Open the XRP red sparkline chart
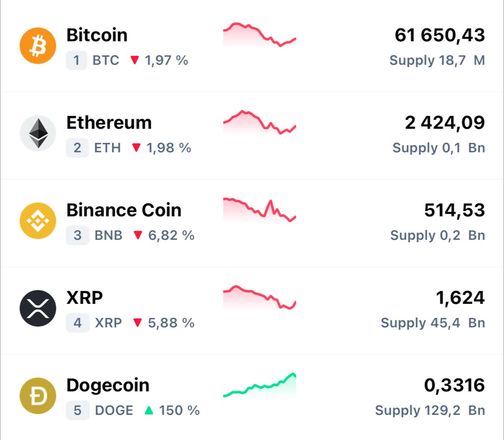Viewport: 504px width, 440px height. pos(259,298)
